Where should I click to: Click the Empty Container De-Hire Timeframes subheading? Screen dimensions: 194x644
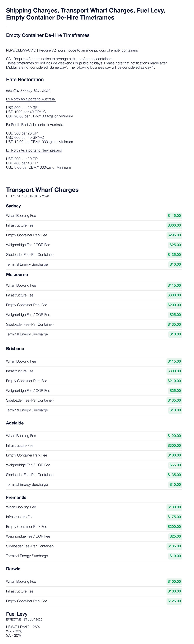(x=48, y=35)
